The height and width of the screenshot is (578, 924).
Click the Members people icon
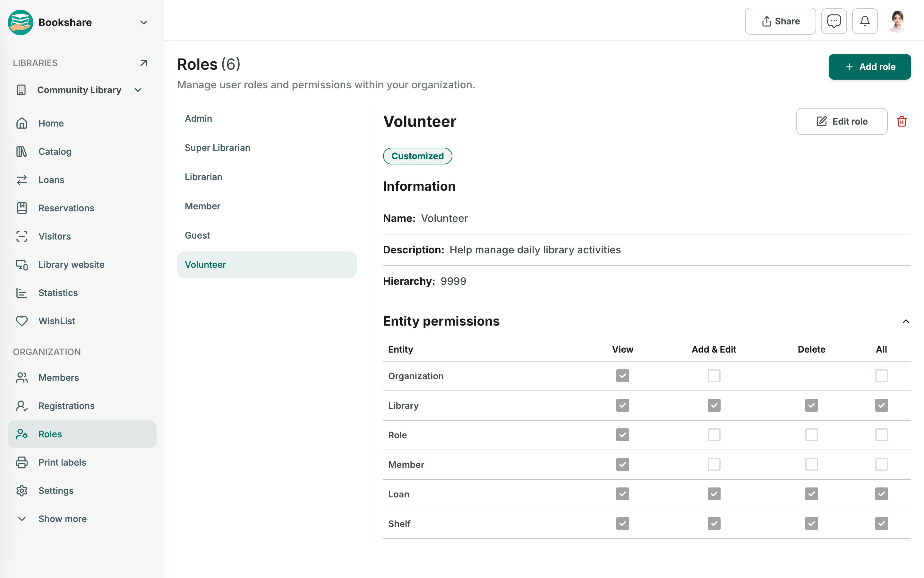[x=22, y=378]
